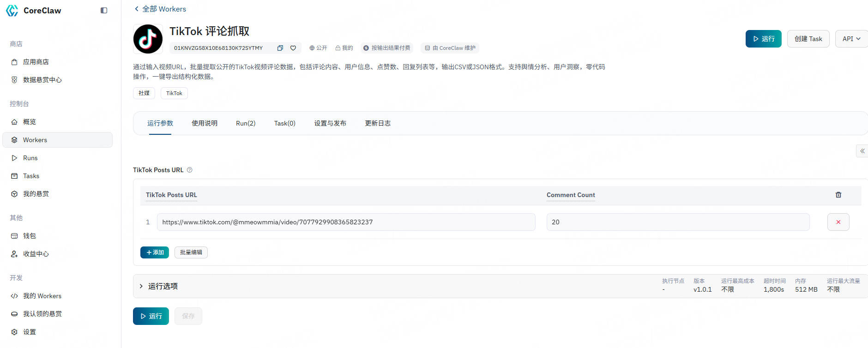
Task: Go back to 全部 Workers
Action: 160,9
